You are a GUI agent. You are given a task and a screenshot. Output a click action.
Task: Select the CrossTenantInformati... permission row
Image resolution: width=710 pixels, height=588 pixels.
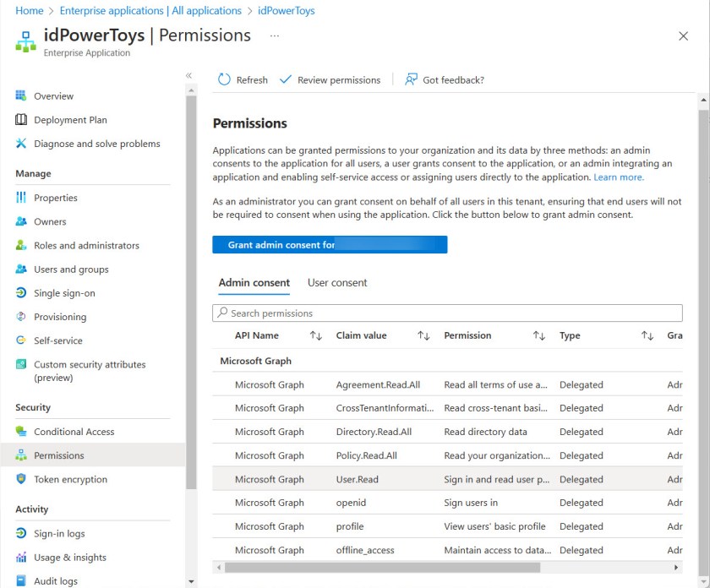point(447,408)
